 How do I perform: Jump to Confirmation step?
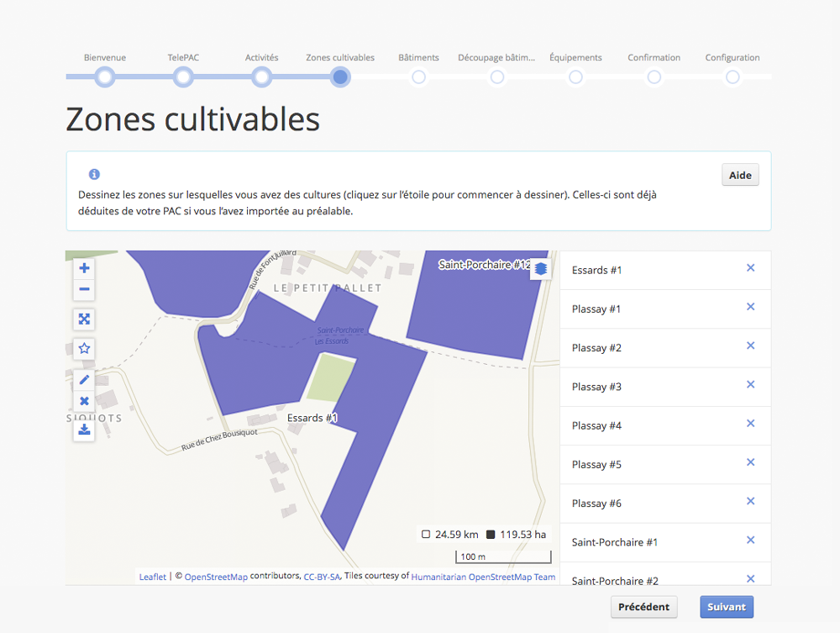[x=654, y=77]
